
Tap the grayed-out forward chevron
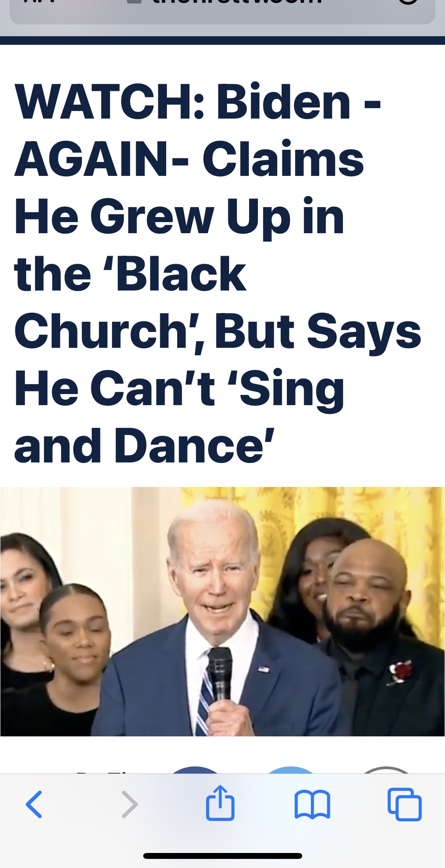tap(130, 804)
